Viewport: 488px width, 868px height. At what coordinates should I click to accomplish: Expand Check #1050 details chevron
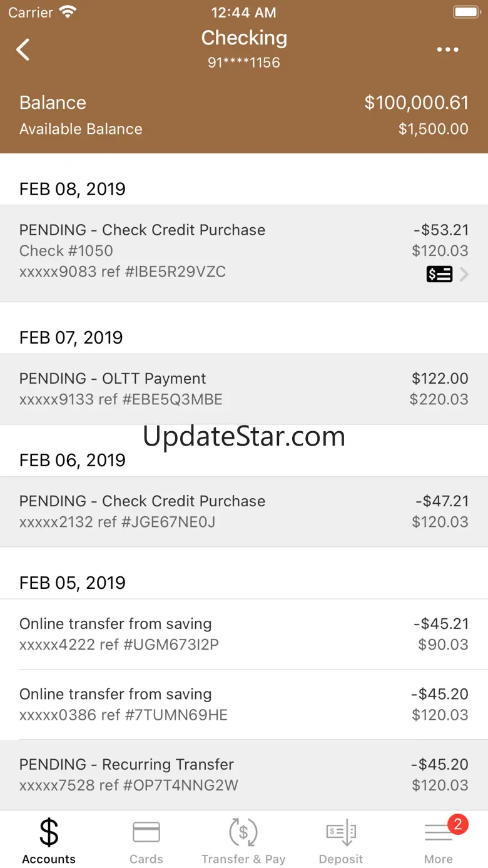[464, 274]
